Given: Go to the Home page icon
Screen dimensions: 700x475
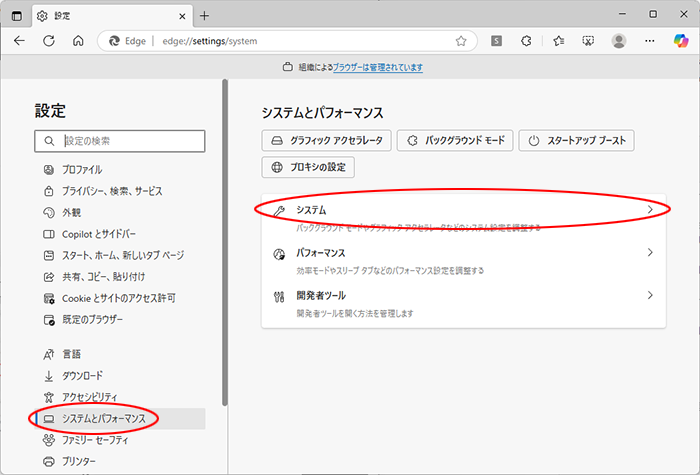Looking at the screenshot, I should [x=78, y=41].
